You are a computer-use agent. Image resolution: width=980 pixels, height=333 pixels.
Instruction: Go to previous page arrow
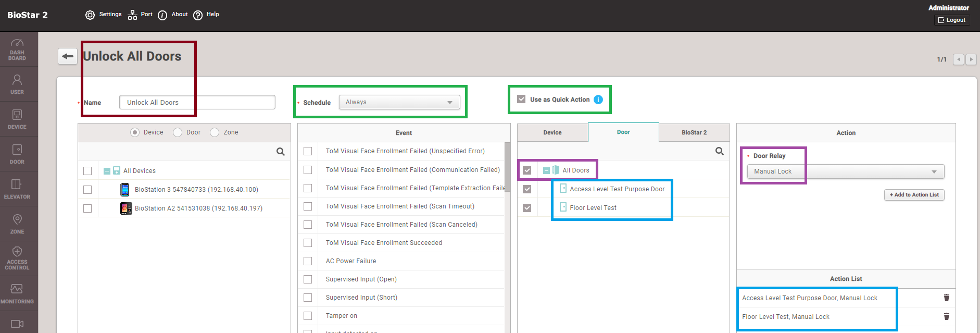[x=959, y=59]
